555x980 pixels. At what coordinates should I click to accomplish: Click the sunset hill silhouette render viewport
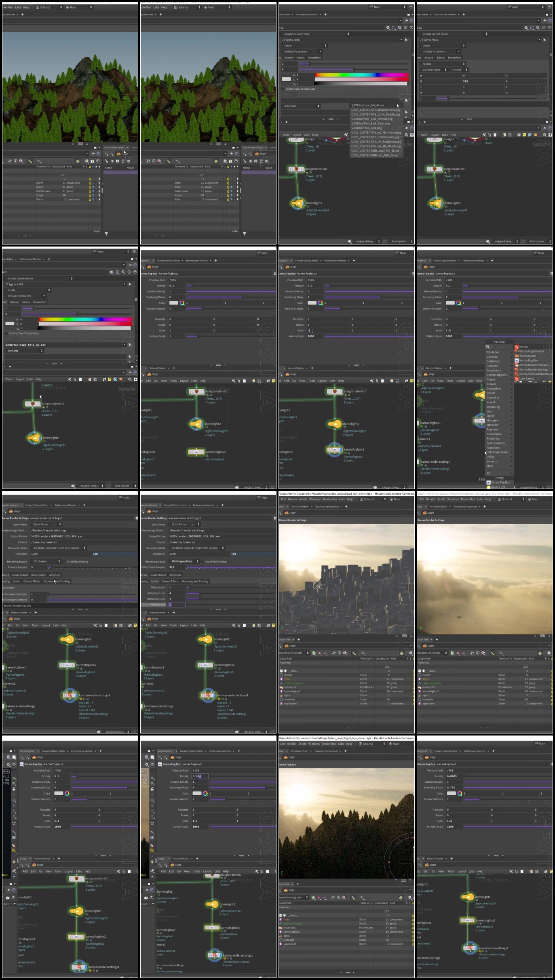click(x=346, y=823)
